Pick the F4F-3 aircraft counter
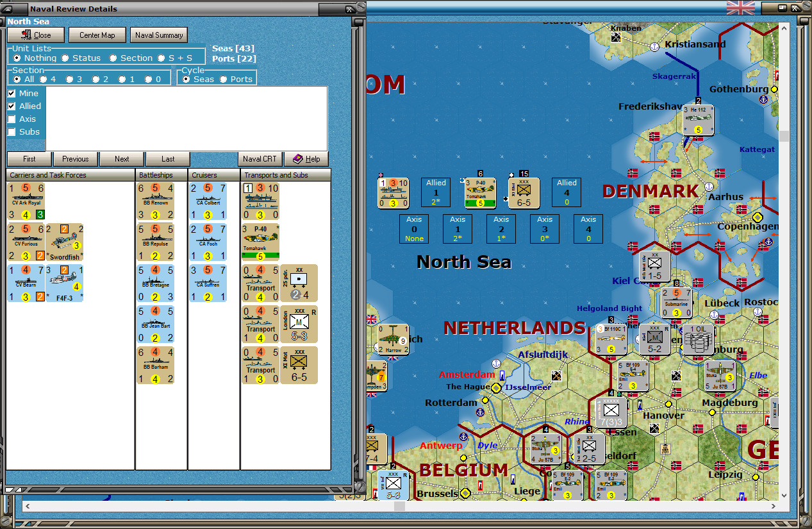812x529 pixels. click(64, 283)
